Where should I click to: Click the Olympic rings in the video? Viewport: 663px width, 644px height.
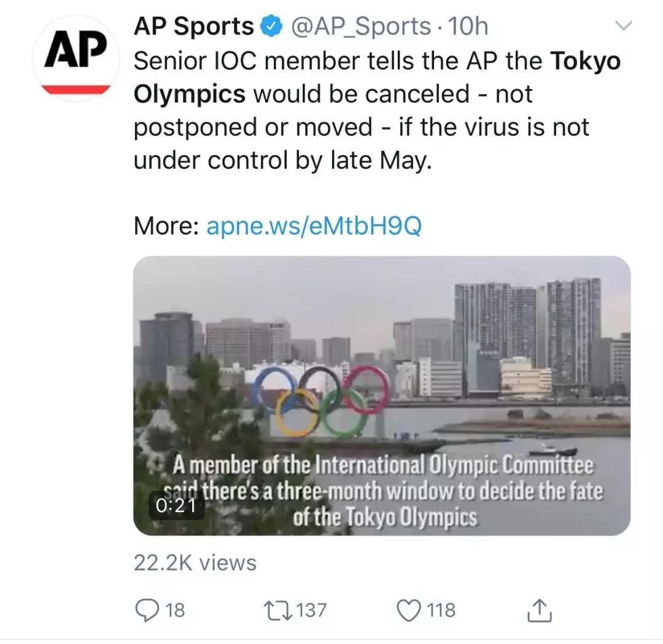[x=322, y=399]
